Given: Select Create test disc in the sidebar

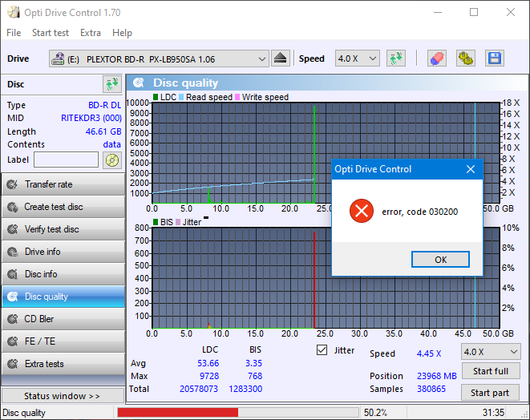Looking at the screenshot, I should click(x=63, y=207).
